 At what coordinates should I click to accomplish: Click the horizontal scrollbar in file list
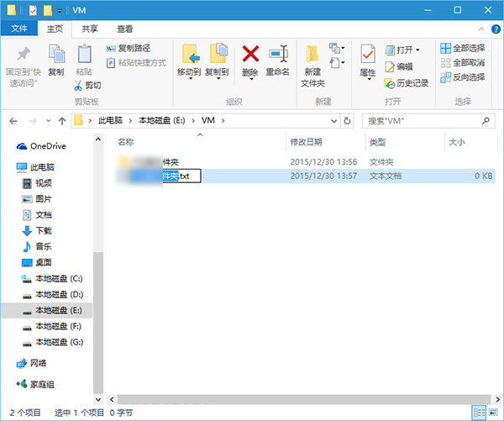point(303,399)
